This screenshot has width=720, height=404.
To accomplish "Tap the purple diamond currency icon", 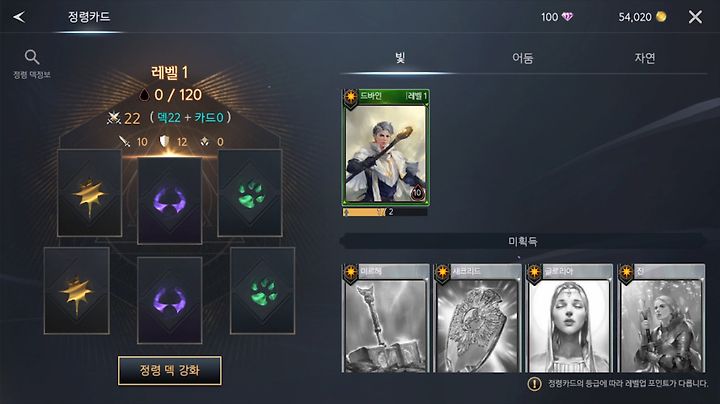I will tap(568, 17).
